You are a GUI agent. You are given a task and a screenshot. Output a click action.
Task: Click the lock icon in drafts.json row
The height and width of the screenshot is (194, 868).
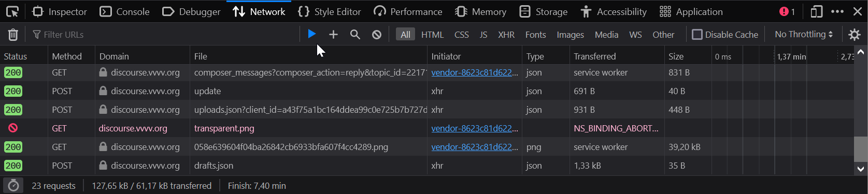coord(103,166)
